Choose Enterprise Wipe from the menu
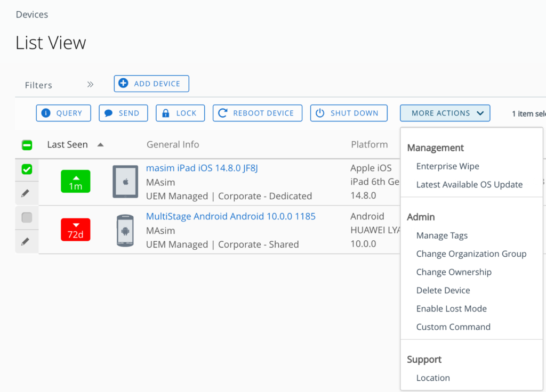Image resolution: width=546 pixels, height=392 pixels. click(x=447, y=166)
